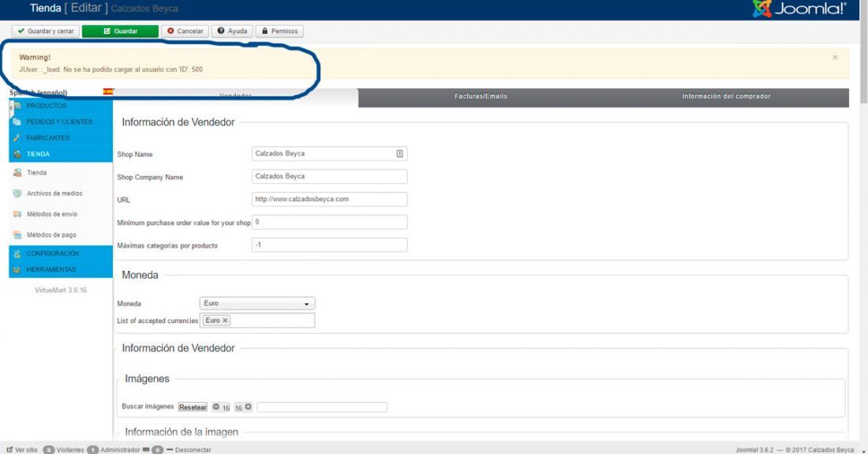Dismiss the Warning message with its X

835,58
